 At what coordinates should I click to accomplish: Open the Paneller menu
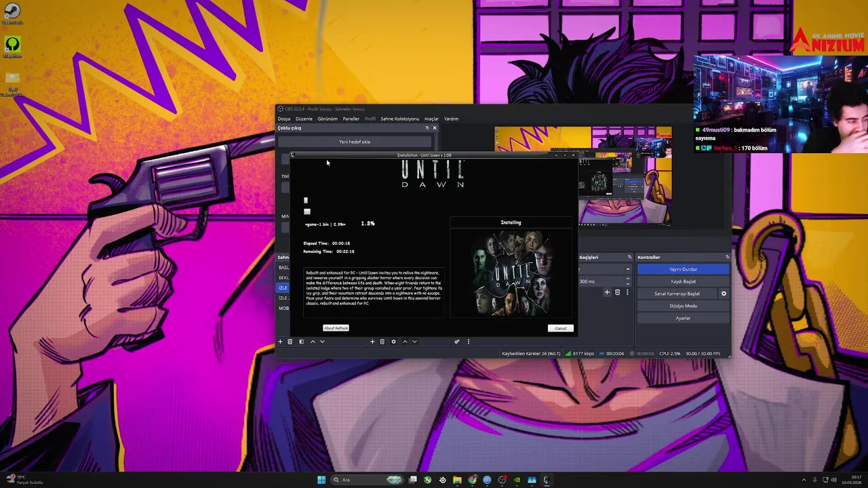pyautogui.click(x=351, y=119)
